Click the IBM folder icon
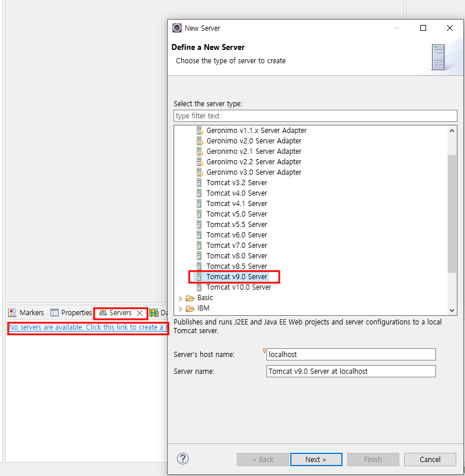This screenshot has height=476, width=465. point(190,308)
